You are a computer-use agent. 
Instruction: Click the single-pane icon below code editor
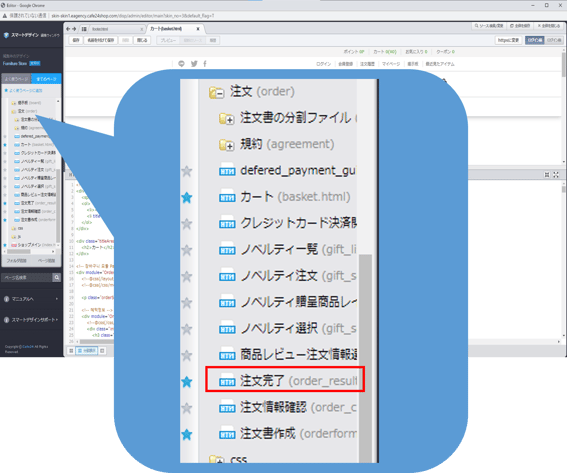pos(102,351)
